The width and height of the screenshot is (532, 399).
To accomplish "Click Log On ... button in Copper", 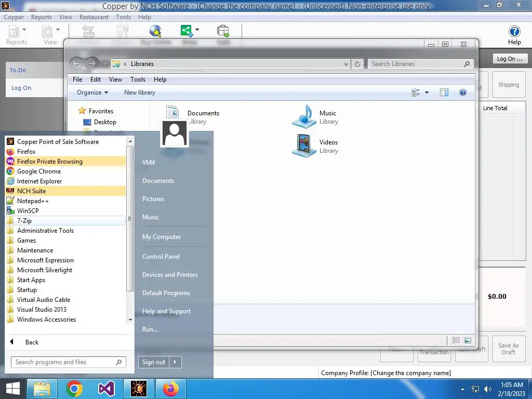I will (x=510, y=59).
